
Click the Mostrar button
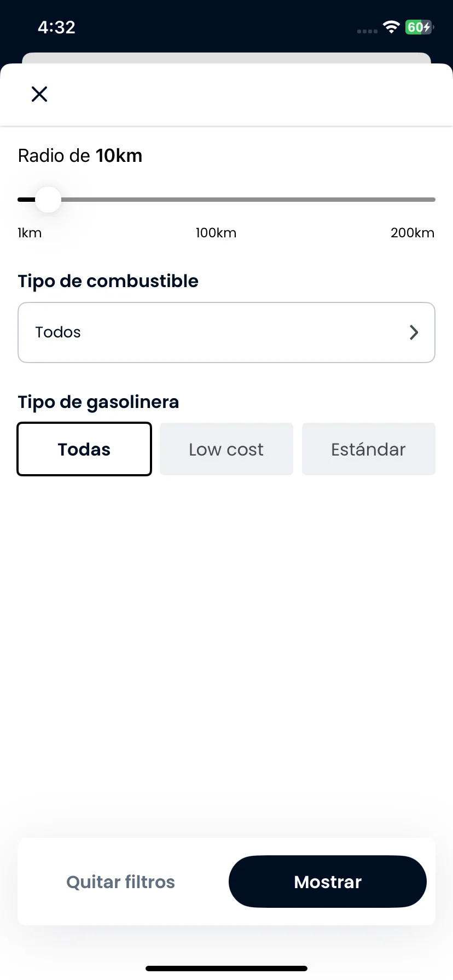(x=328, y=882)
